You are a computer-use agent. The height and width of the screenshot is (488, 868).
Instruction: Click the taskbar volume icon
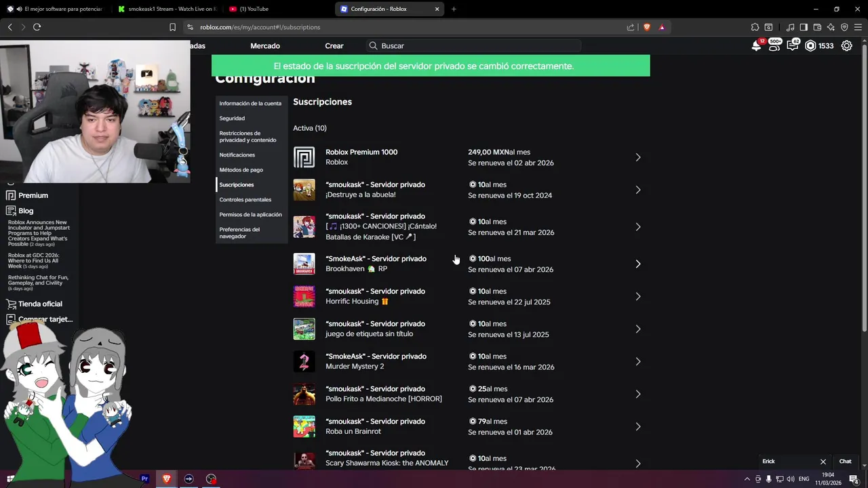coord(790,479)
